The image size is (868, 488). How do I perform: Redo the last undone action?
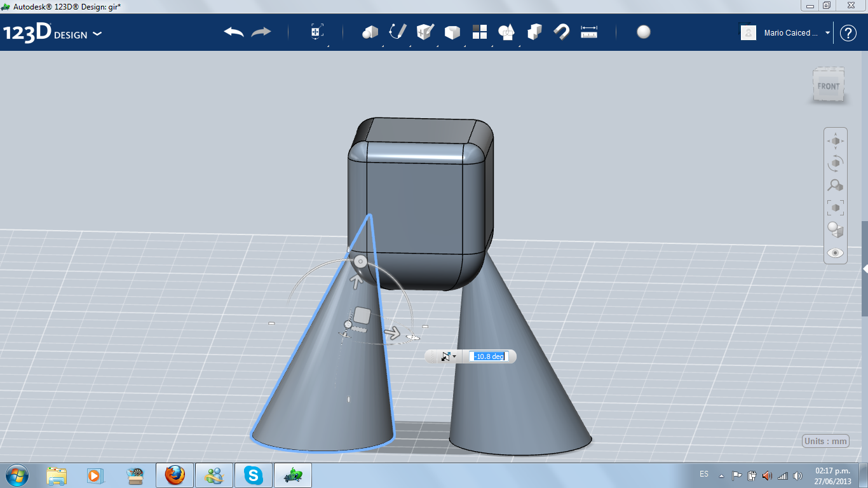click(261, 32)
